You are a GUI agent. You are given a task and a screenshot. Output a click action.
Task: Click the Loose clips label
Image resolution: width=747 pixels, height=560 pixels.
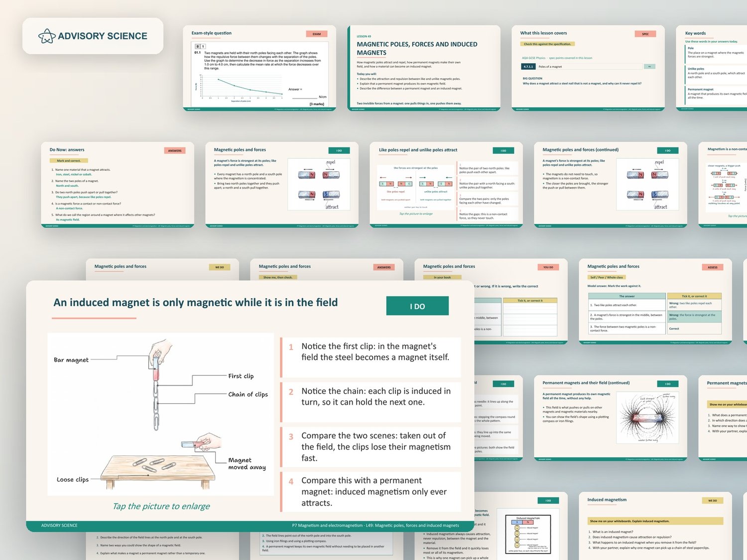[73, 479]
